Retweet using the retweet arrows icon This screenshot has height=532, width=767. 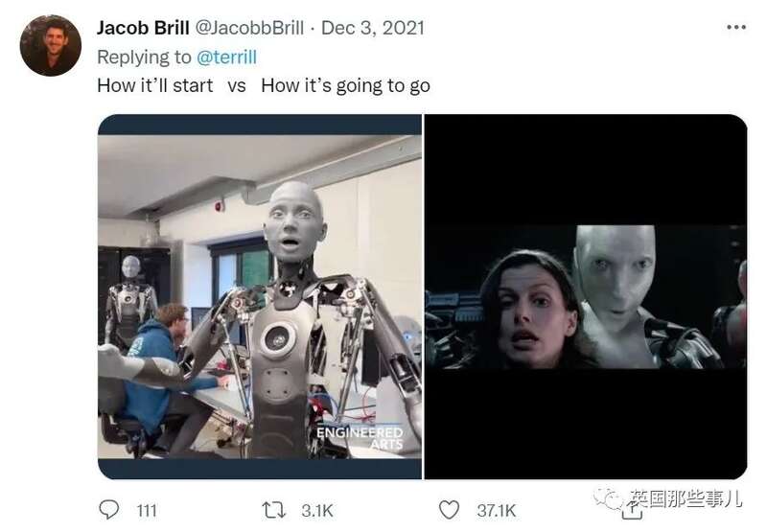pyautogui.click(x=273, y=510)
